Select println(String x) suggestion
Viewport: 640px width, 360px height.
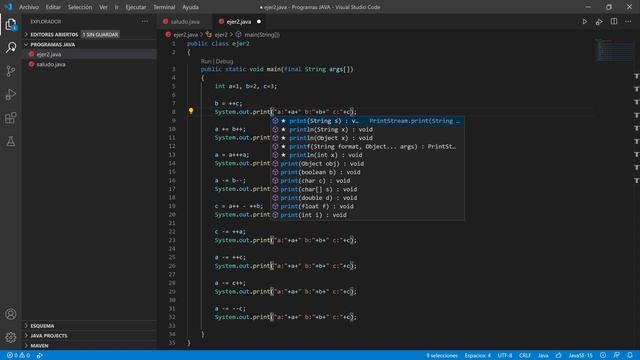pos(367,129)
